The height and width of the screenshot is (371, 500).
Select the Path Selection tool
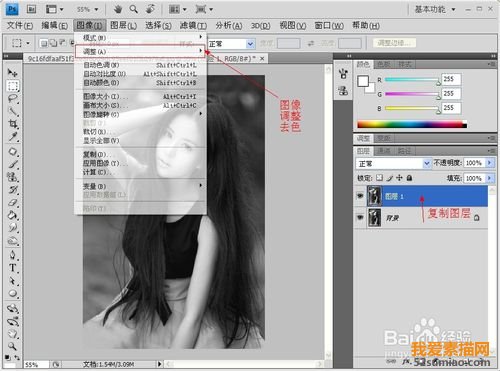click(13, 281)
